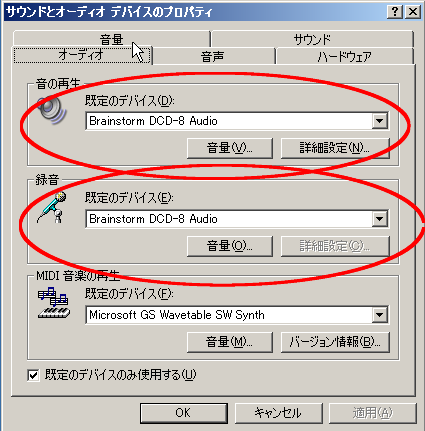Click the playback 音量(V) button
This screenshot has height=431, width=425.
[x=230, y=148]
